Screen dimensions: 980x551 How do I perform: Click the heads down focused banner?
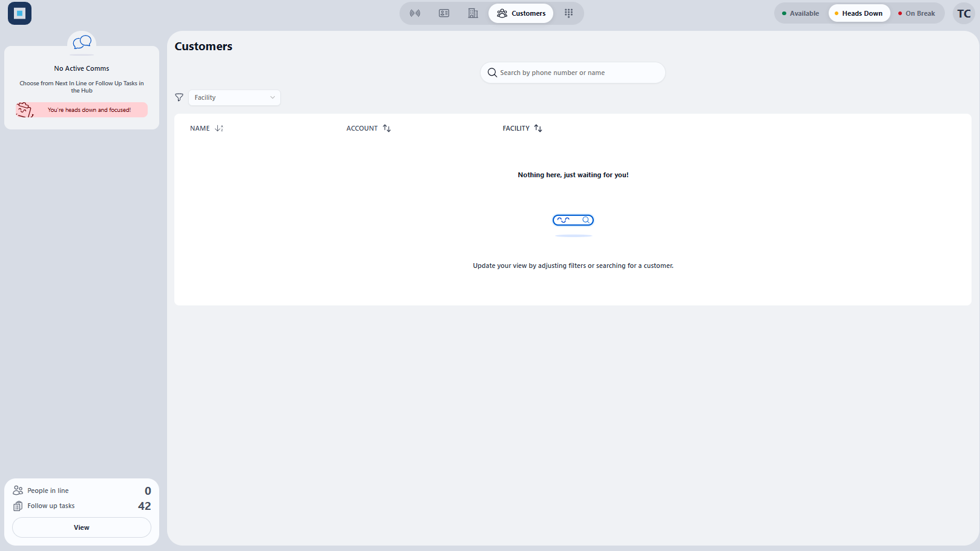click(82, 110)
